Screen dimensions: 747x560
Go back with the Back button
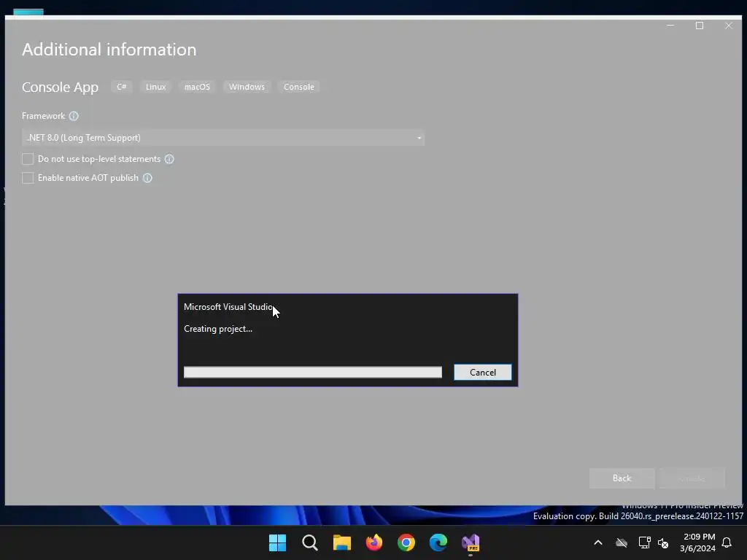tap(622, 478)
